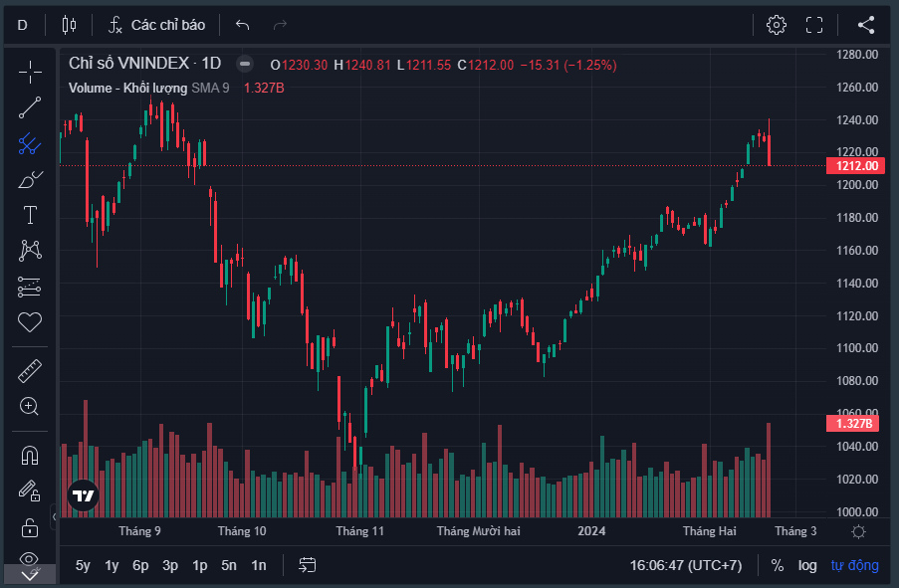Enter fullscreen mode for the chart

click(814, 25)
